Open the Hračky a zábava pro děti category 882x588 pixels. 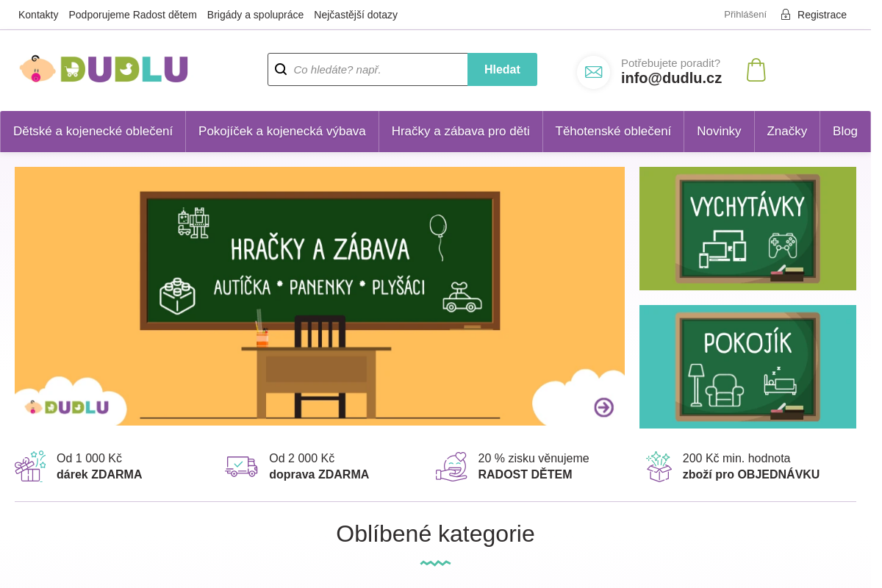click(460, 132)
